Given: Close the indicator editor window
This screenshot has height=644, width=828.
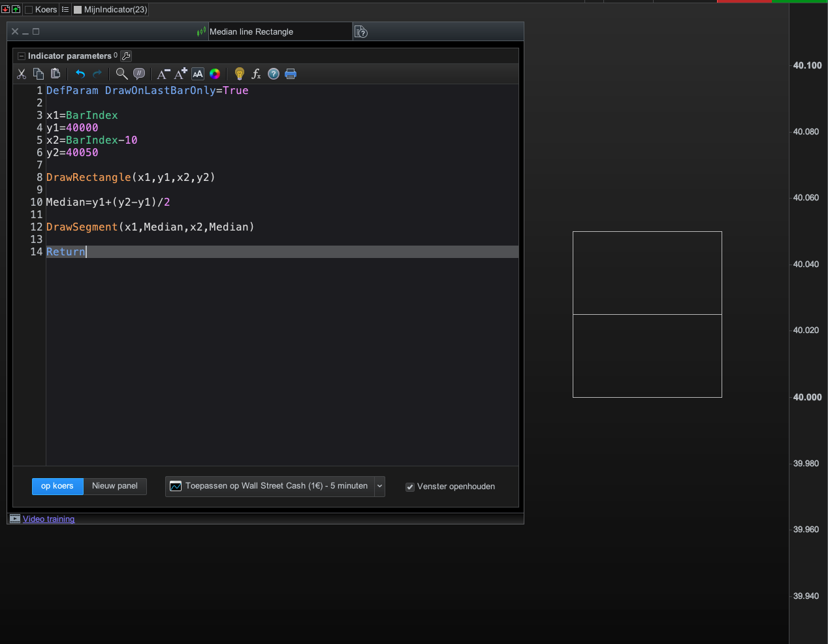Looking at the screenshot, I should pyautogui.click(x=15, y=31).
